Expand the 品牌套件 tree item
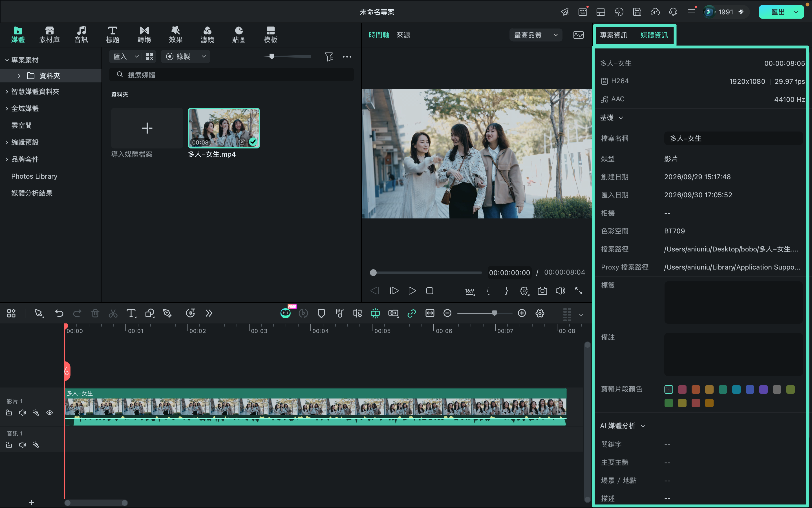Image resolution: width=812 pixels, height=508 pixels. tap(7, 159)
